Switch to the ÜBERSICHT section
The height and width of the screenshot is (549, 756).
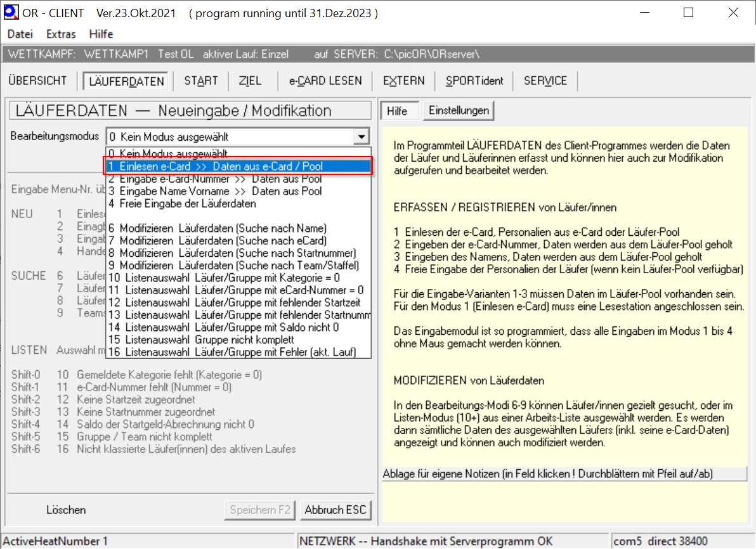37,81
